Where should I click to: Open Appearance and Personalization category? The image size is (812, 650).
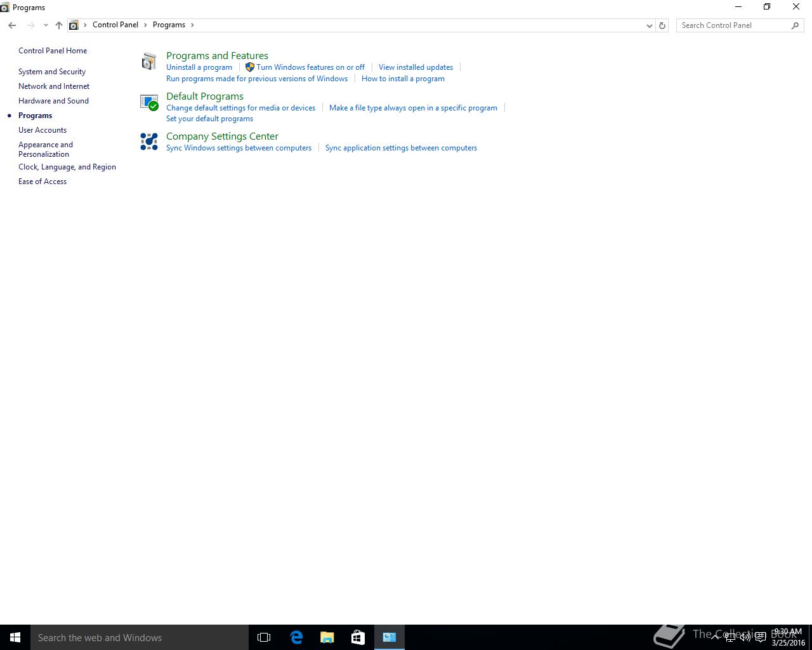(x=46, y=149)
